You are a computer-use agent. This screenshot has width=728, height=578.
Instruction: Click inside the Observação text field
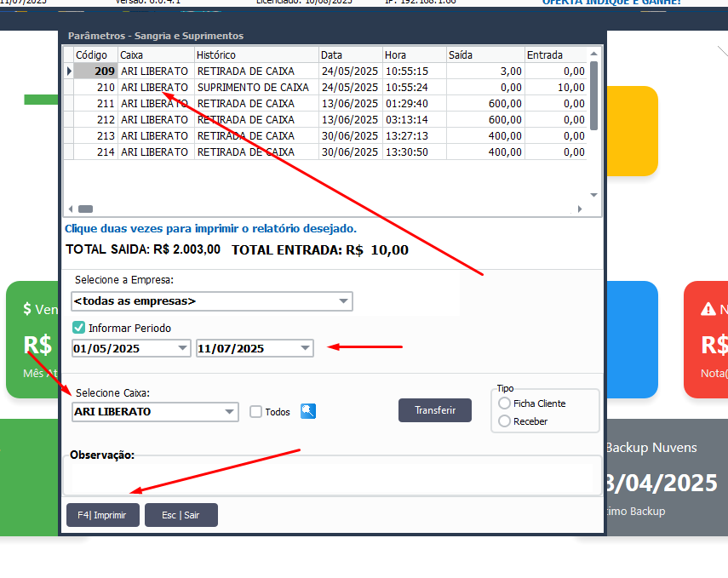coord(332,478)
